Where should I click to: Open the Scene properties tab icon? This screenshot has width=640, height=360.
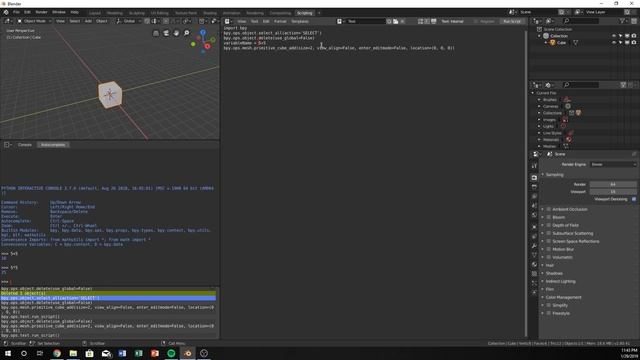(534, 206)
